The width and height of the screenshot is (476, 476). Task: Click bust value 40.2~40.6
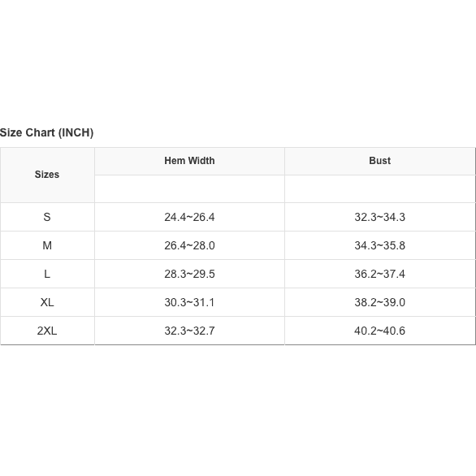(x=380, y=331)
